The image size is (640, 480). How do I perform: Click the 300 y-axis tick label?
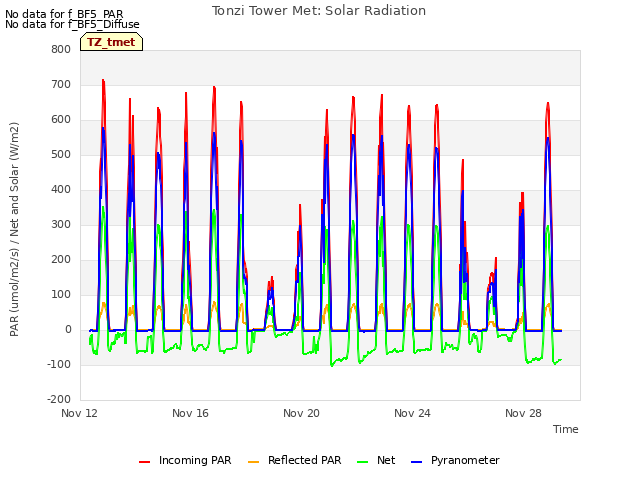(61, 224)
